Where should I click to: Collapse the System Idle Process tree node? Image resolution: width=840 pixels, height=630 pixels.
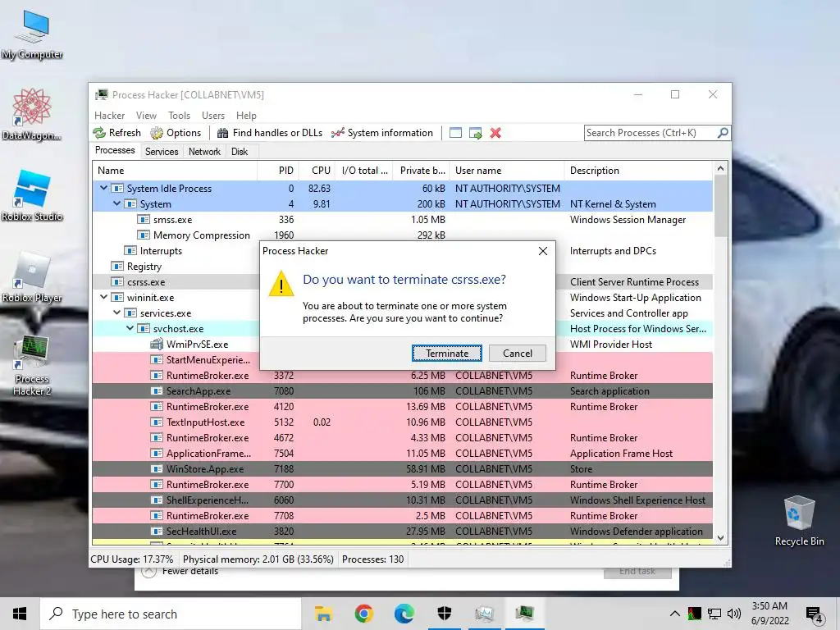point(103,188)
